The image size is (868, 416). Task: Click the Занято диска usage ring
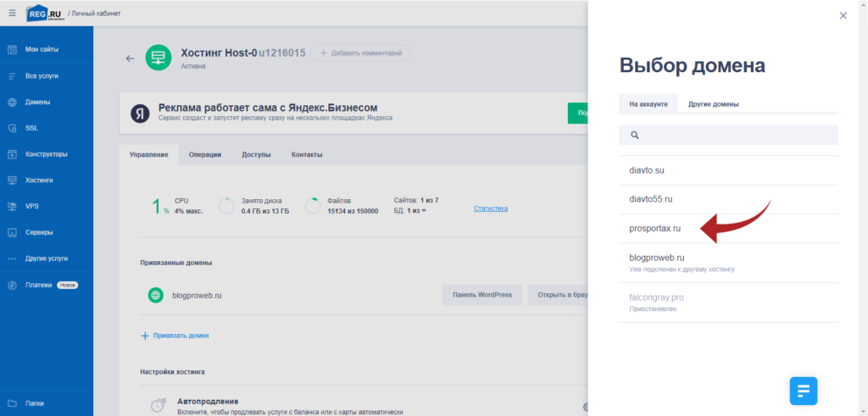coord(227,206)
